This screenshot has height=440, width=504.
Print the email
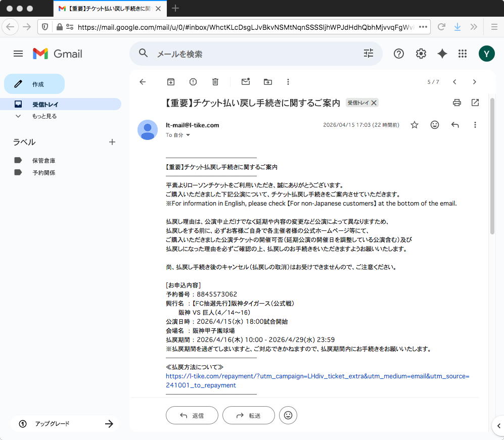click(457, 103)
